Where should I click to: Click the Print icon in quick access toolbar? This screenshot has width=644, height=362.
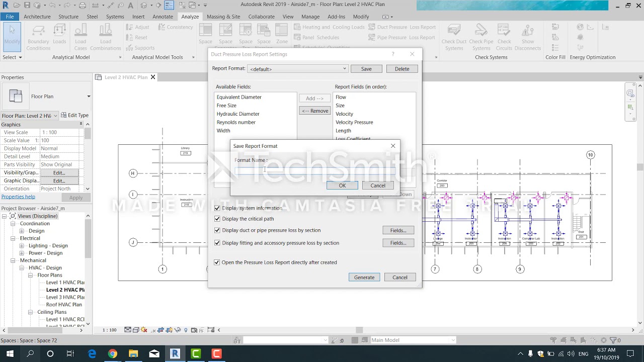(x=83, y=5)
